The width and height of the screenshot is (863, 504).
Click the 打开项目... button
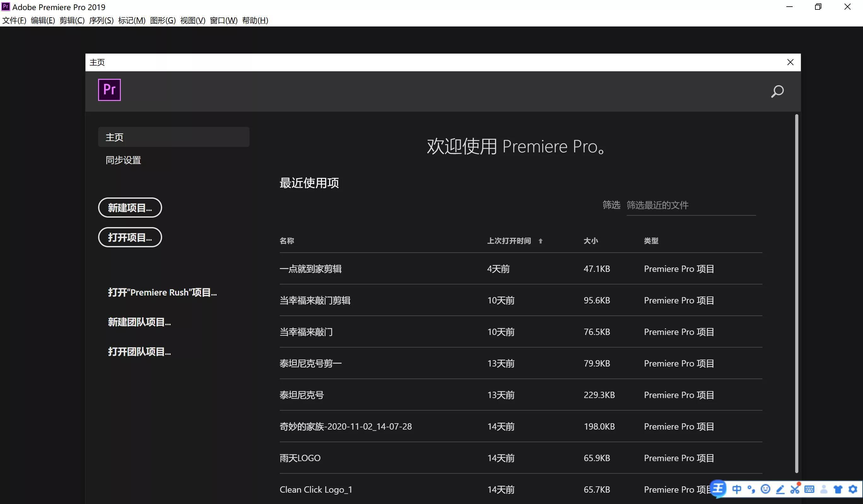130,237
